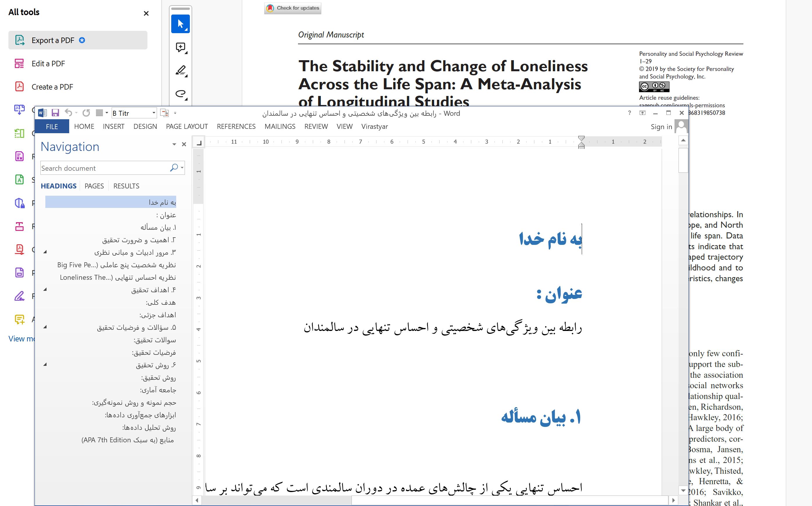Undo the last action in Word
This screenshot has height=506, width=812.
coord(68,113)
